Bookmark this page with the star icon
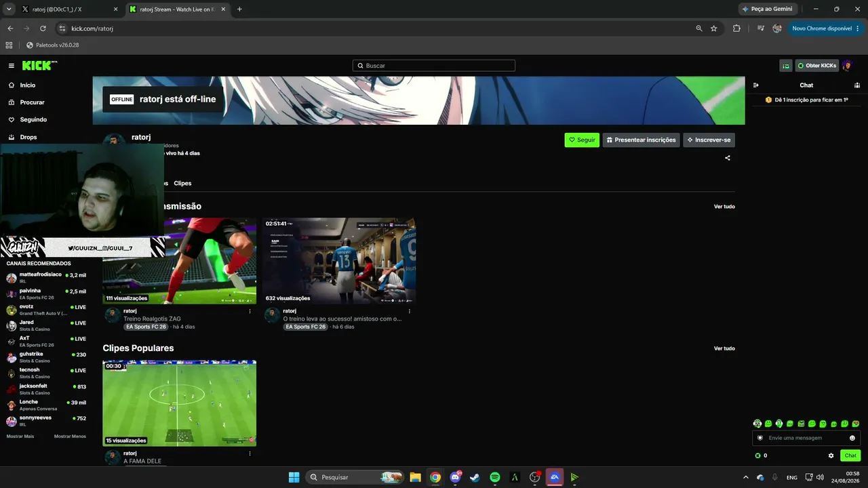Viewport: 868px width, 488px height. click(x=713, y=28)
